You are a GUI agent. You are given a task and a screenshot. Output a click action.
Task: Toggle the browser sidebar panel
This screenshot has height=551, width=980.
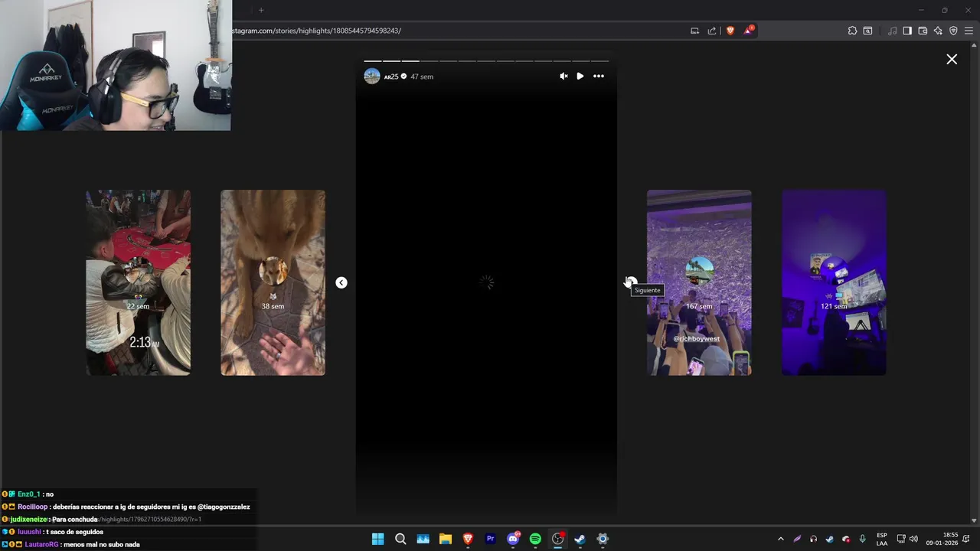(907, 31)
